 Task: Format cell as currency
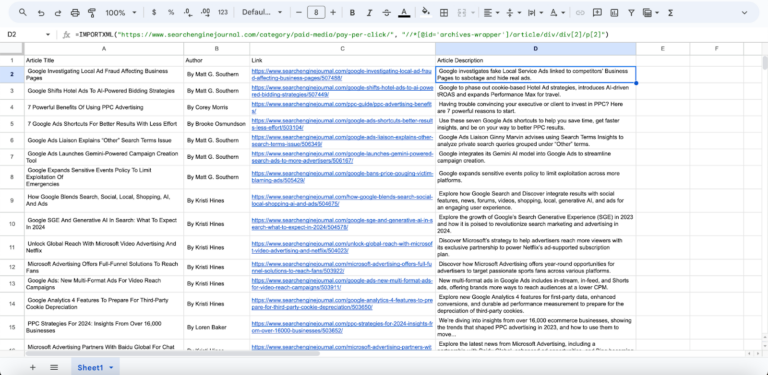(154, 13)
